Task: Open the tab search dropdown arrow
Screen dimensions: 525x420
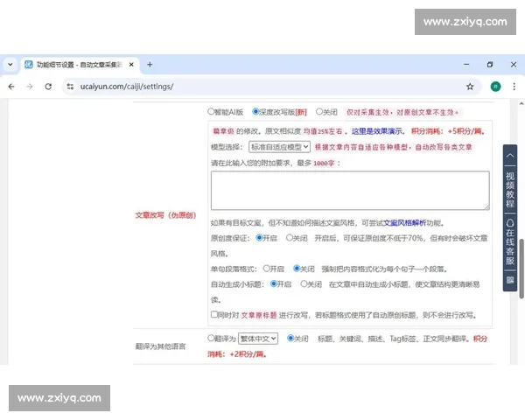Action: (x=10, y=65)
